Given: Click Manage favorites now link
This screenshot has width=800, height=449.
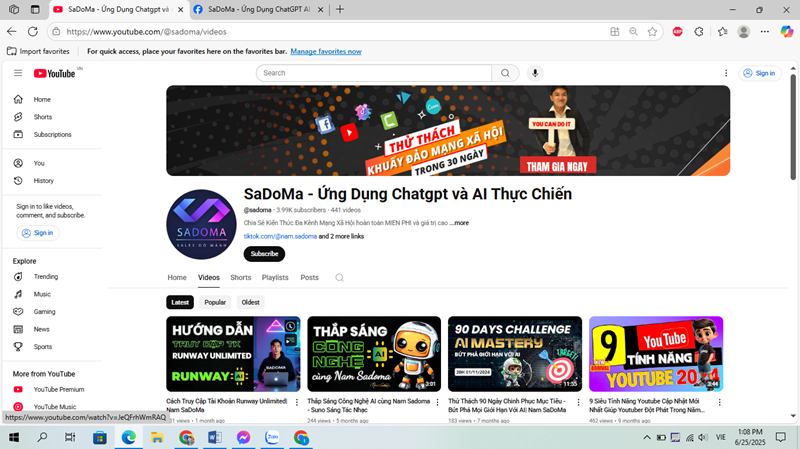Looking at the screenshot, I should 326,52.
